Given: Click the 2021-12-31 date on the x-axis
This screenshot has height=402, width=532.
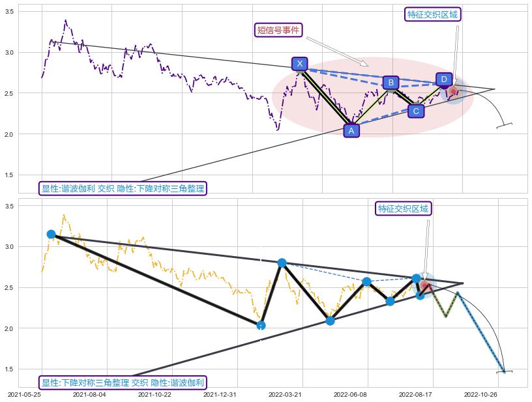Looking at the screenshot, I should tap(220, 394).
